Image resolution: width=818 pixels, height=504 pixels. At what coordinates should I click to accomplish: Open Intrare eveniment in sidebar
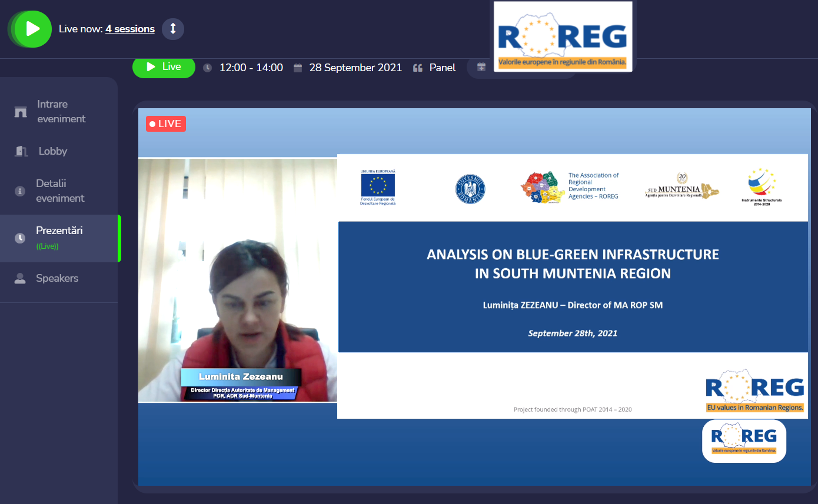click(59, 111)
